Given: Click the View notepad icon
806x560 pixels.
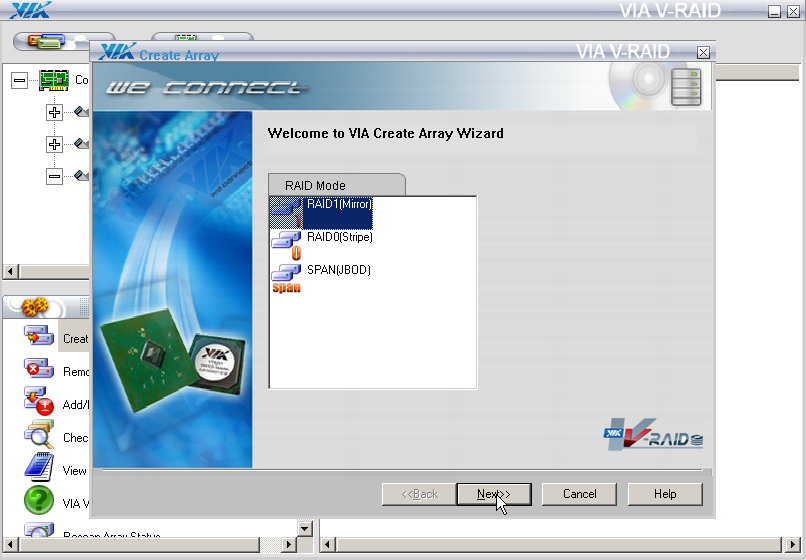Looking at the screenshot, I should click(x=39, y=467).
